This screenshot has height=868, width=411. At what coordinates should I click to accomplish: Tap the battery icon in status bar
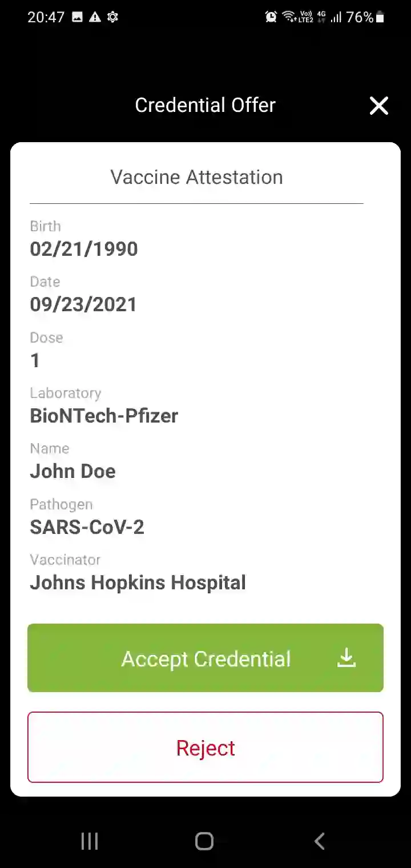pos(380,17)
